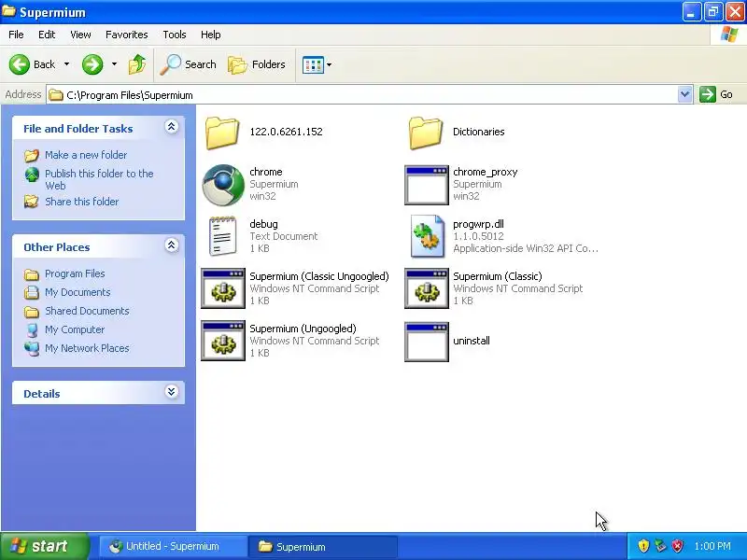
Task: Click the Views toolbar icon
Action: point(313,64)
